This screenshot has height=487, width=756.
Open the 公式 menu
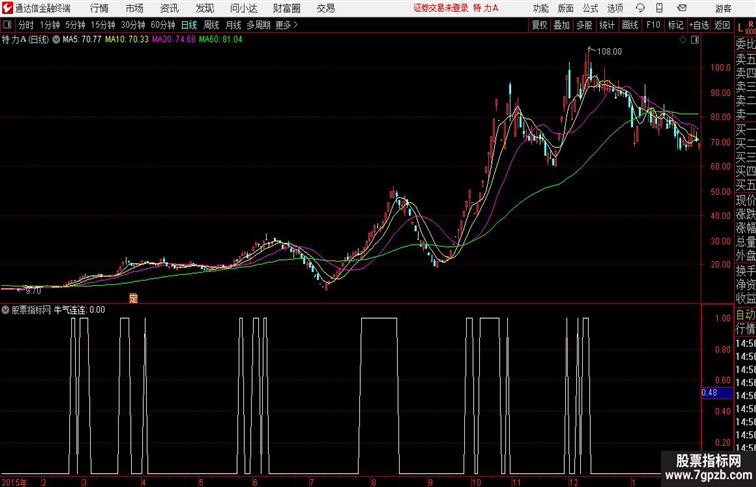590,8
